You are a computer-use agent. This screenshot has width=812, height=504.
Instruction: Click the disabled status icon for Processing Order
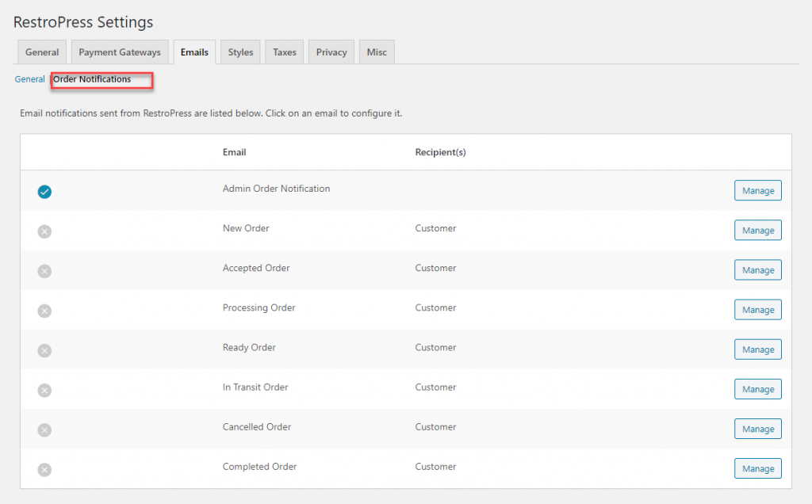(x=44, y=311)
